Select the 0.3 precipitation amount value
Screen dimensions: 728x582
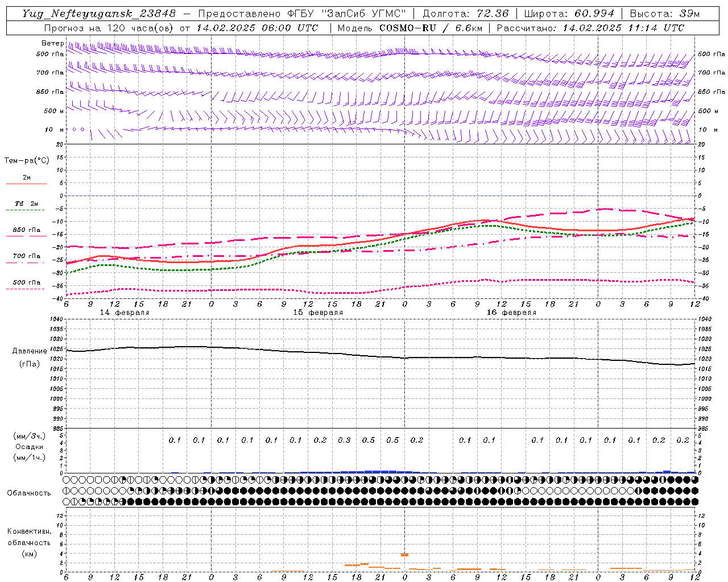point(344,440)
